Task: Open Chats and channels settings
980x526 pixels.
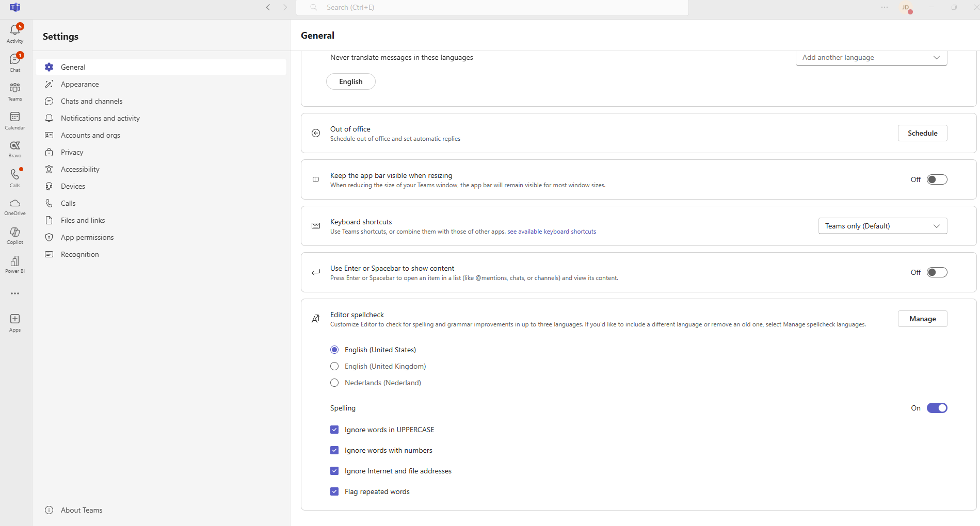Action: tap(161, 101)
